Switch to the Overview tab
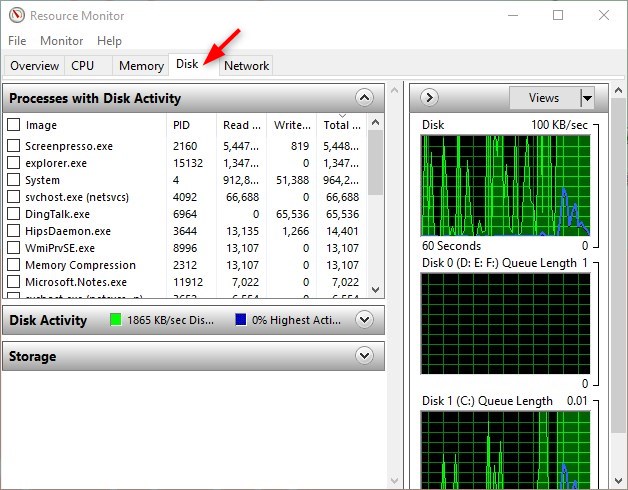Viewport: 628px width, 490px height. click(34, 66)
